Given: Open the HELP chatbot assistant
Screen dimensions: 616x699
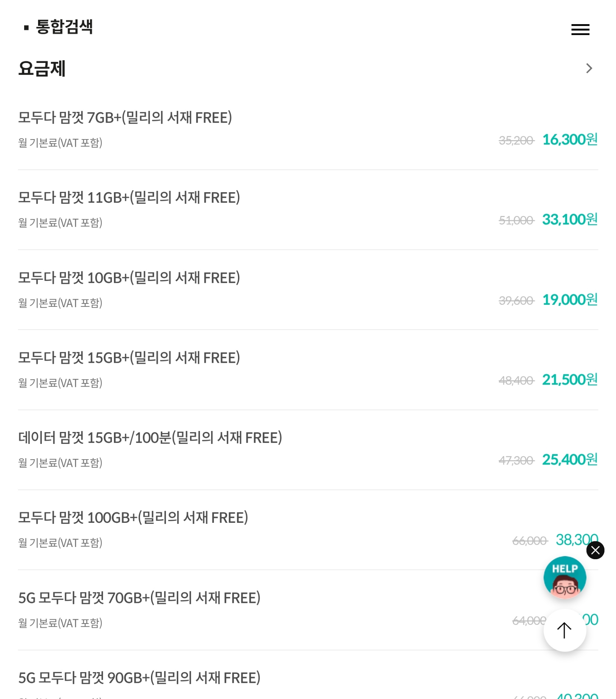Looking at the screenshot, I should (x=565, y=577).
